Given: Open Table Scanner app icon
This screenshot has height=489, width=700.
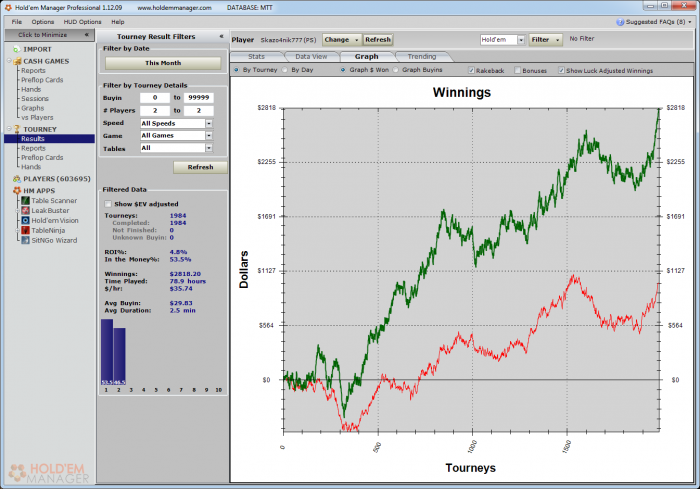Looking at the screenshot, I should (x=25, y=201).
